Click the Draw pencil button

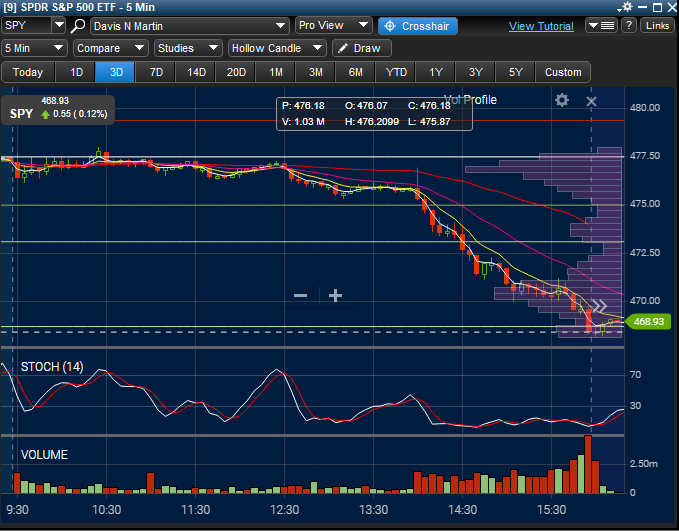[x=362, y=48]
